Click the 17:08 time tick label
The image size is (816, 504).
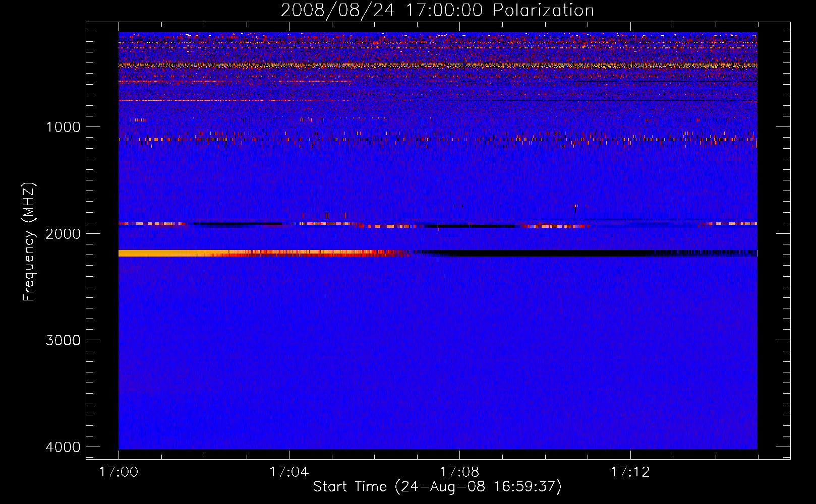[x=459, y=472]
